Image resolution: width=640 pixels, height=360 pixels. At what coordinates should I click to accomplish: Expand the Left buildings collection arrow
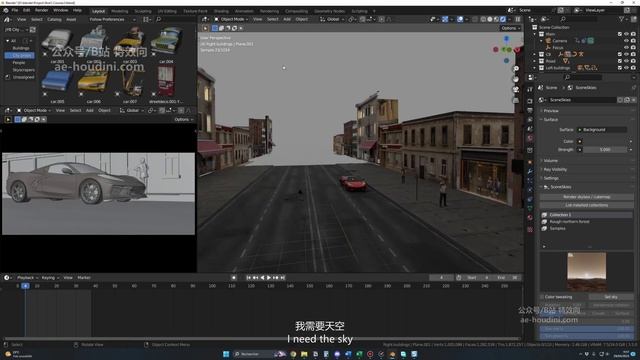pyautogui.click(x=535, y=68)
